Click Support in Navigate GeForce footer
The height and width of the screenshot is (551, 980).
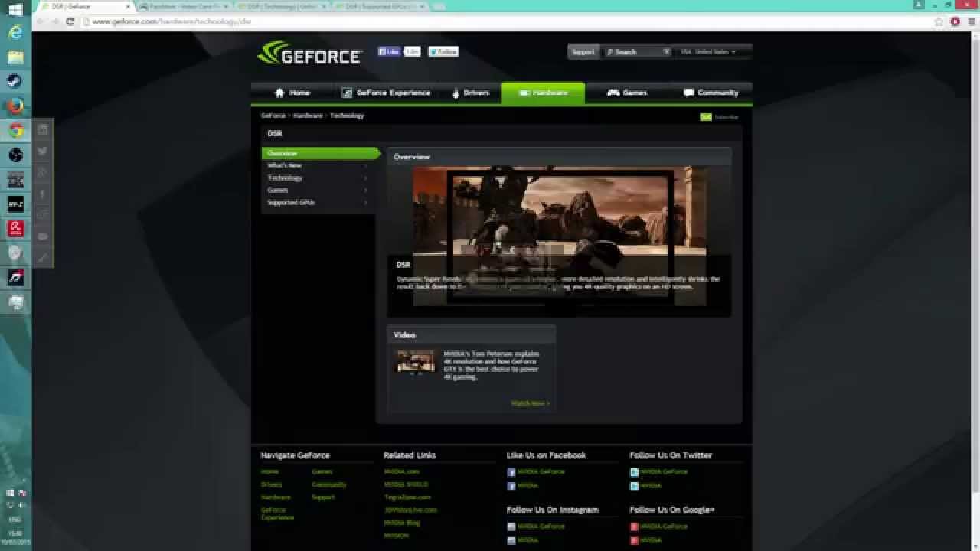tap(323, 497)
